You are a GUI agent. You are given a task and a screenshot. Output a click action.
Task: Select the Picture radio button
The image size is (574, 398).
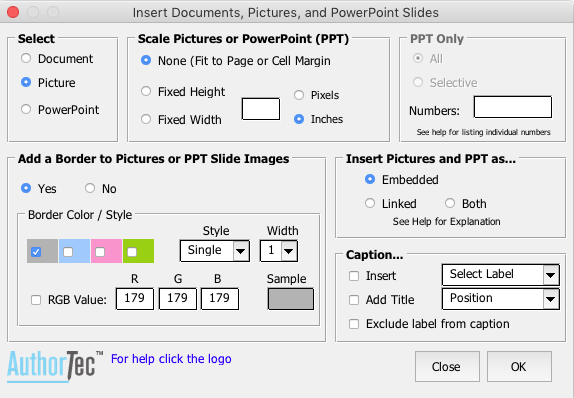(x=26, y=82)
